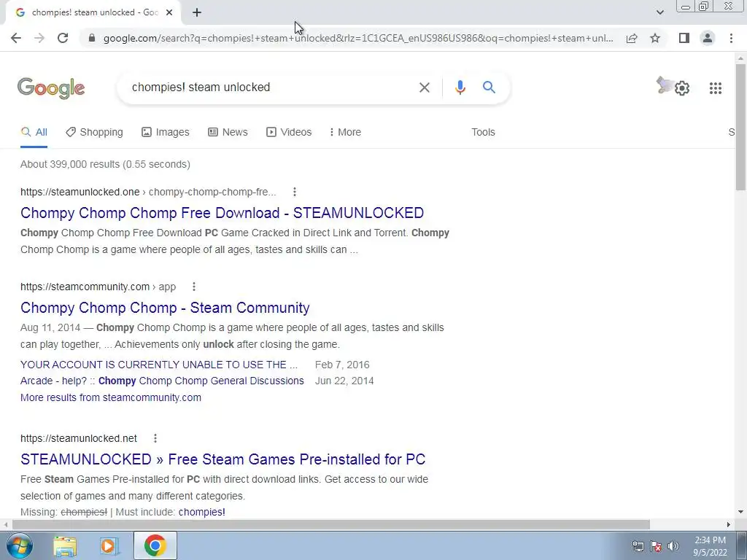This screenshot has width=747, height=560.
Task: Click the steamunlocked.one URL breadcrumb
Action: point(148,192)
